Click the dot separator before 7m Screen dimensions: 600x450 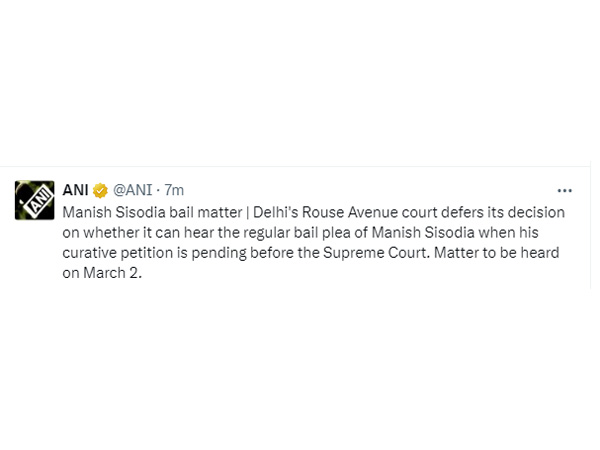pyautogui.click(x=158, y=190)
